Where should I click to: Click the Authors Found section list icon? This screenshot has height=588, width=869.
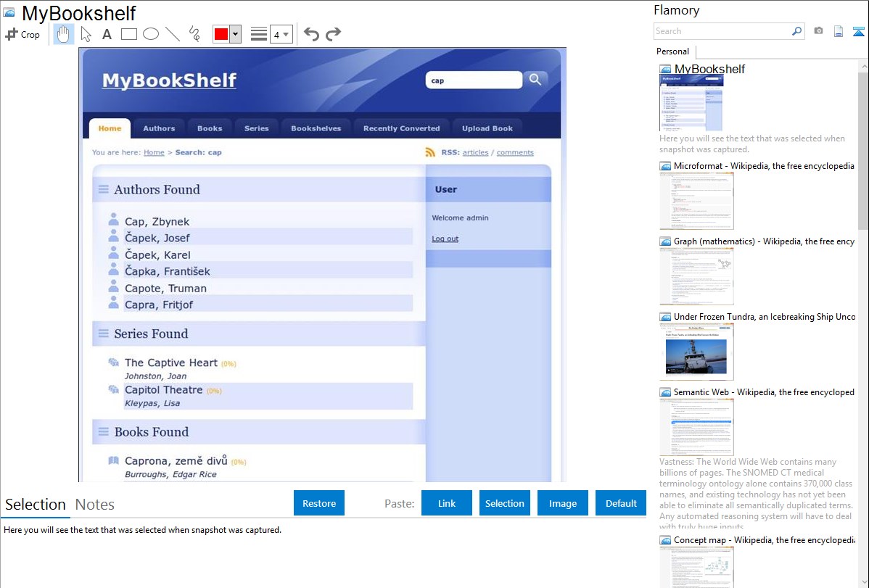click(103, 189)
